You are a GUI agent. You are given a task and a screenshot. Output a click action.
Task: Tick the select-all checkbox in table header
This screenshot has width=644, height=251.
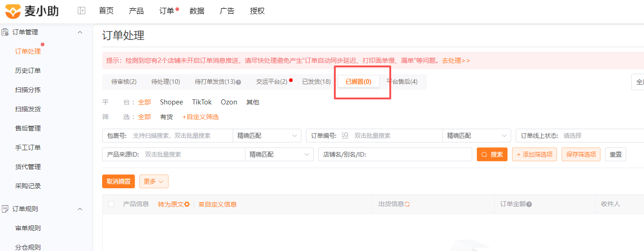111,204
